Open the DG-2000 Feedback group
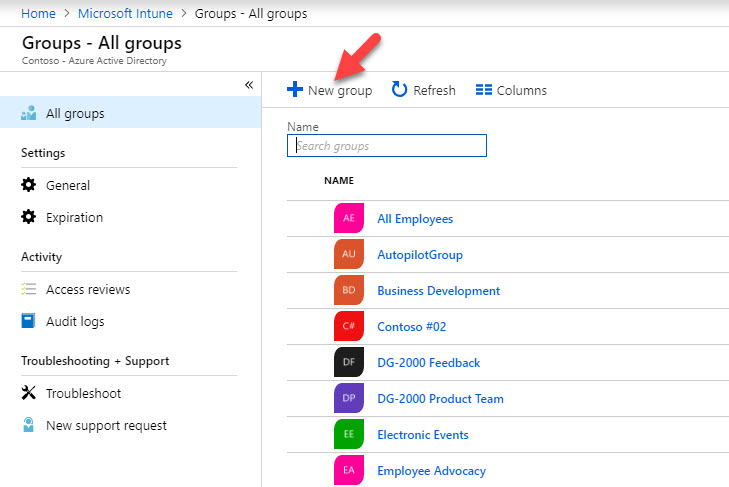 (x=428, y=363)
